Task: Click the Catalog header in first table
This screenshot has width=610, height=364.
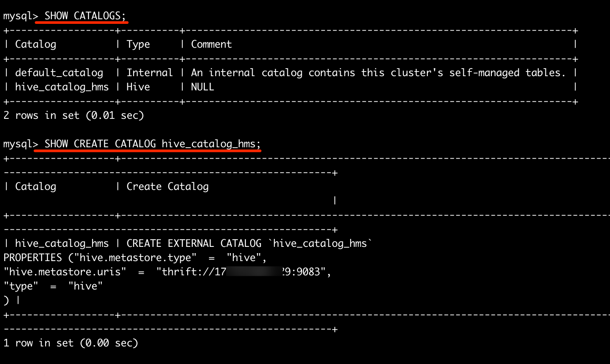Action: click(36, 44)
